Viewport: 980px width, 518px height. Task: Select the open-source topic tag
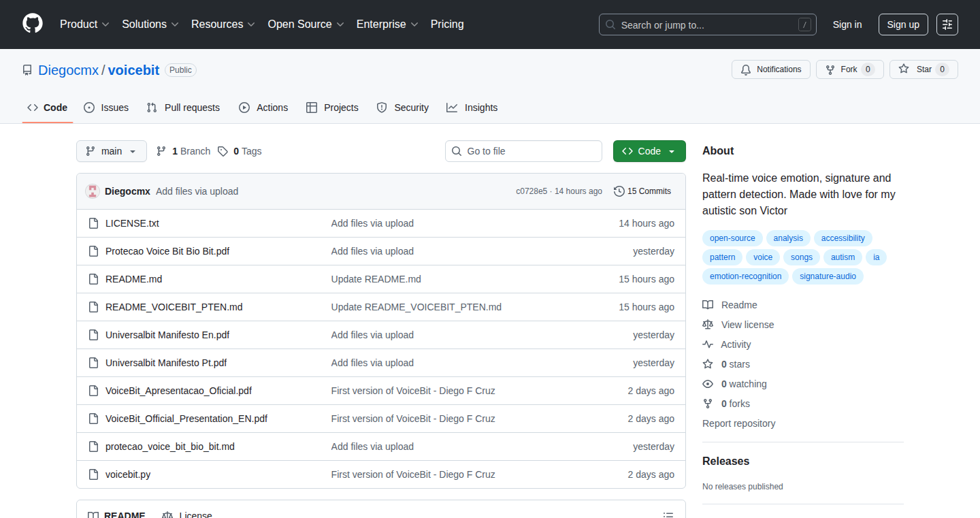tap(732, 238)
